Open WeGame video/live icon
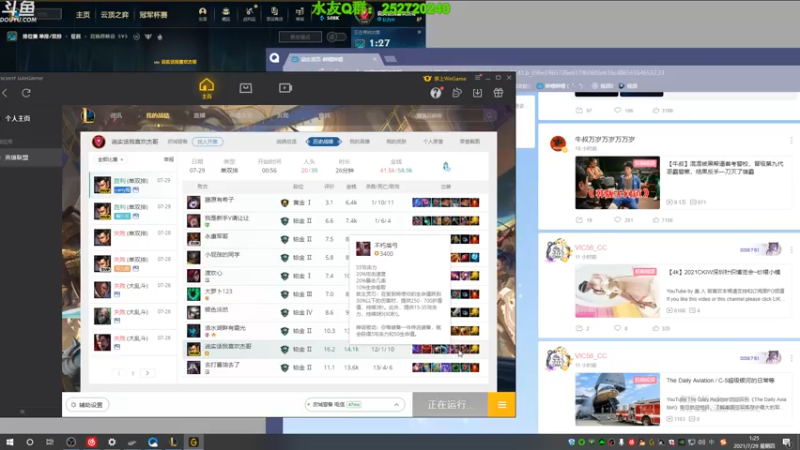800x450 pixels. click(285, 88)
